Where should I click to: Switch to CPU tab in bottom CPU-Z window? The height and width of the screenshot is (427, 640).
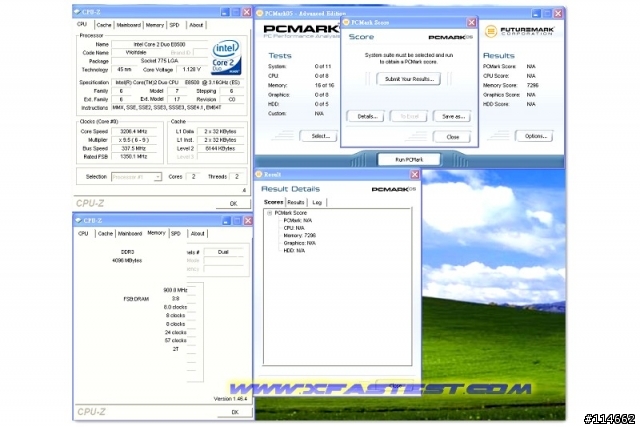[x=83, y=234]
